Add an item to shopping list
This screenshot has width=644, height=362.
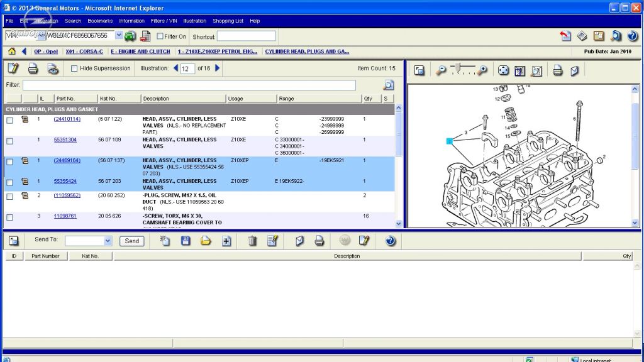226,241
